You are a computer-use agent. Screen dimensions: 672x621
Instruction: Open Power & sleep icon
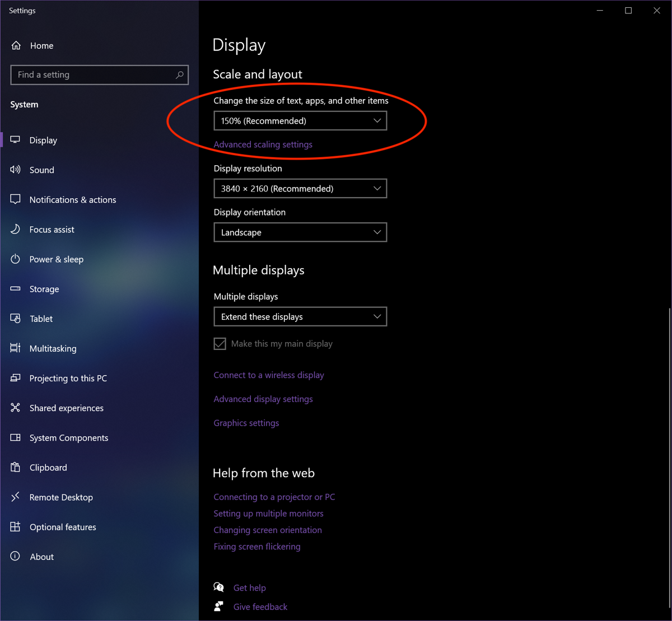pos(16,259)
